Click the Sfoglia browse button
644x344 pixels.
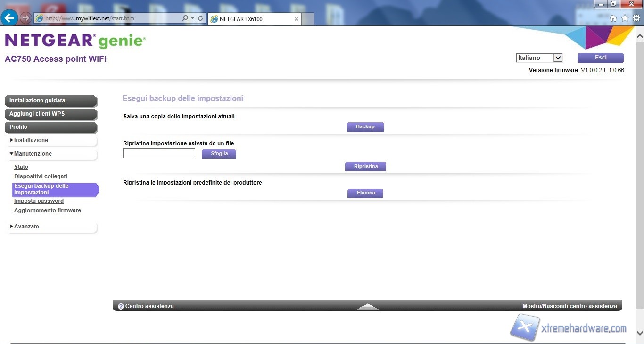coord(219,153)
